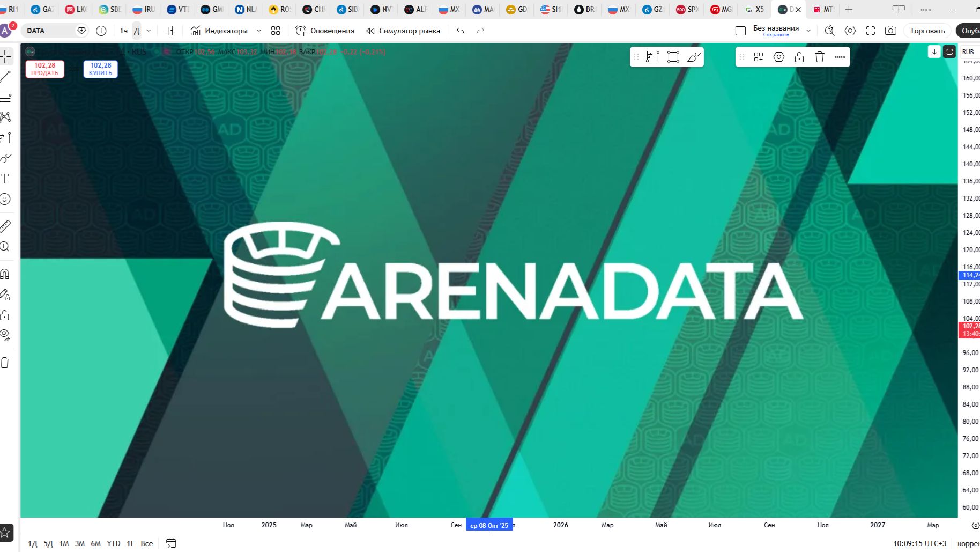Select the trend line drawing tool
This screenshot has height=552, width=980.
[5, 77]
